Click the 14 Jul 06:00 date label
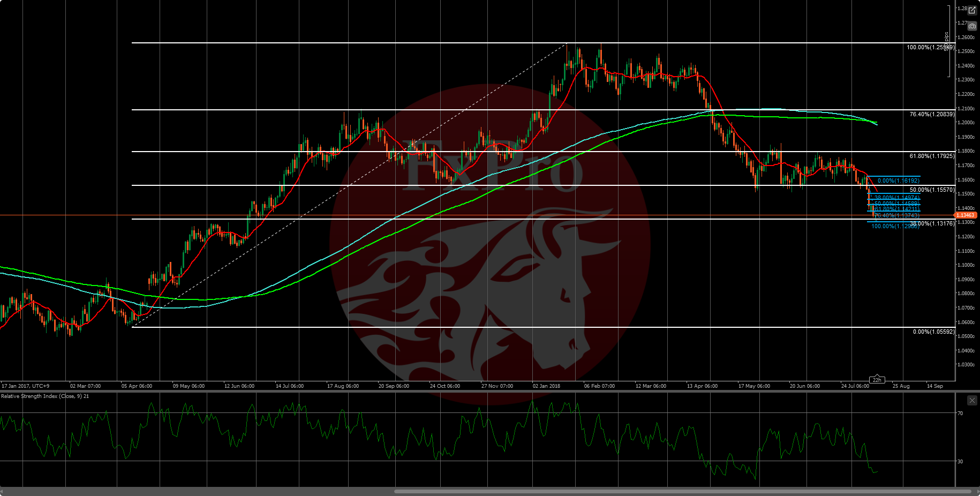 (x=290, y=386)
